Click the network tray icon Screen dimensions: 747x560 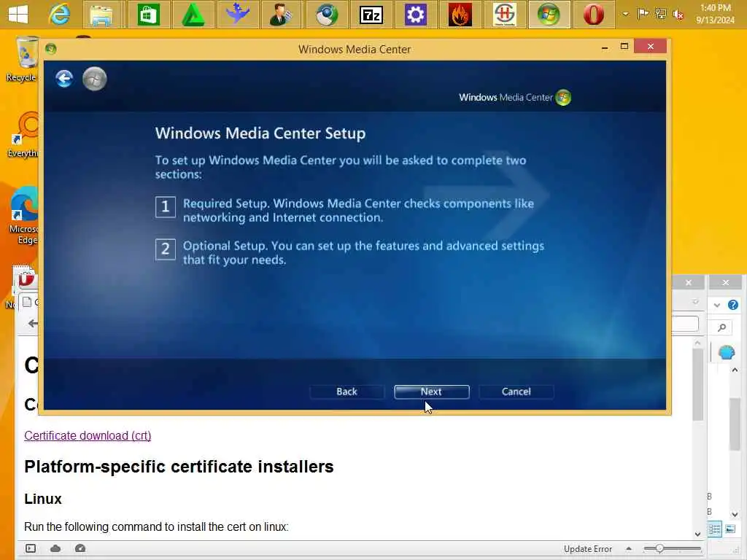tap(660, 14)
